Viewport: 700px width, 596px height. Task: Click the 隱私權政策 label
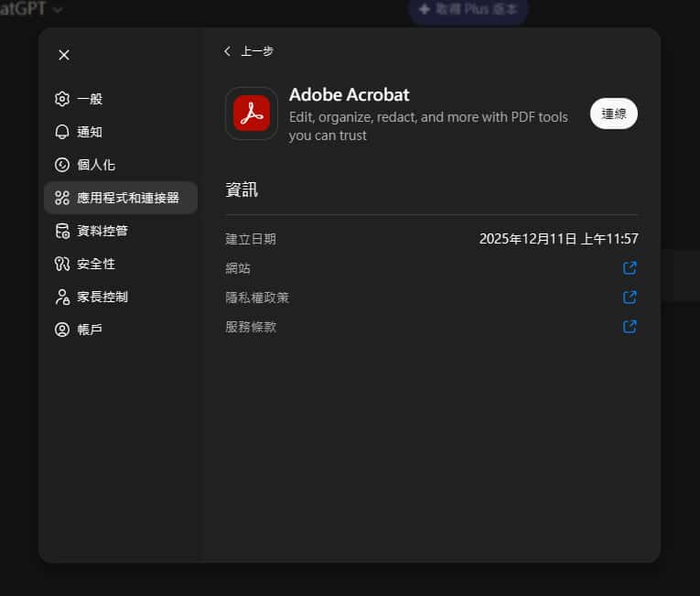click(x=257, y=298)
